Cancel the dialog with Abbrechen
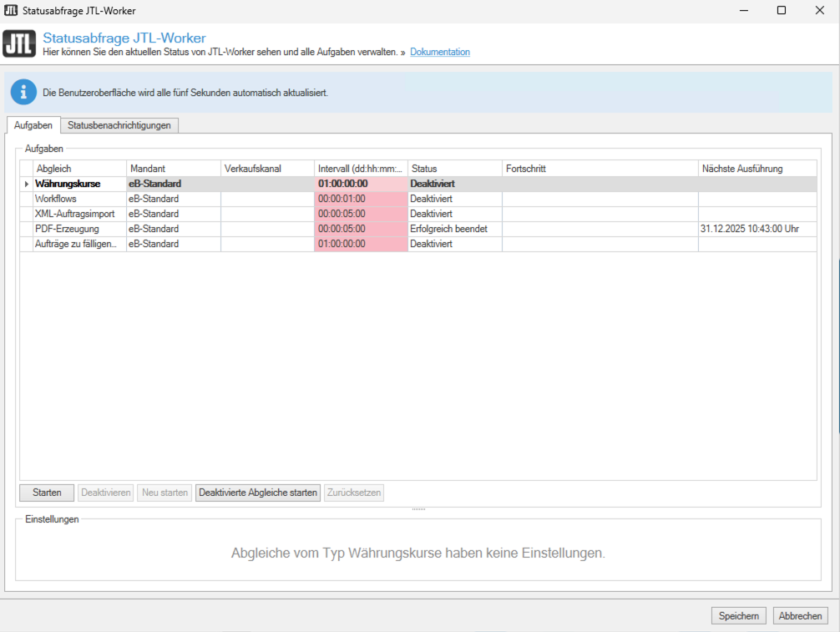Viewport: 840px width, 632px height. (x=800, y=615)
